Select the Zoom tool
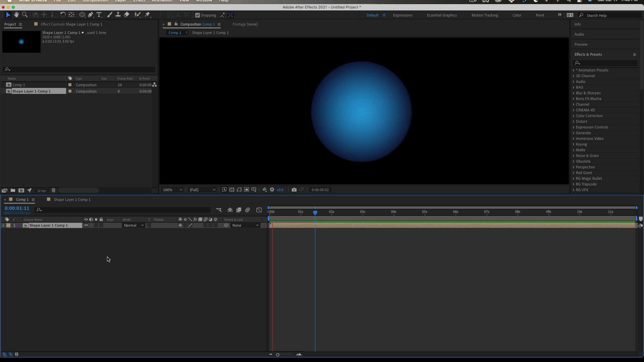The height and width of the screenshot is (362, 644). point(24,15)
